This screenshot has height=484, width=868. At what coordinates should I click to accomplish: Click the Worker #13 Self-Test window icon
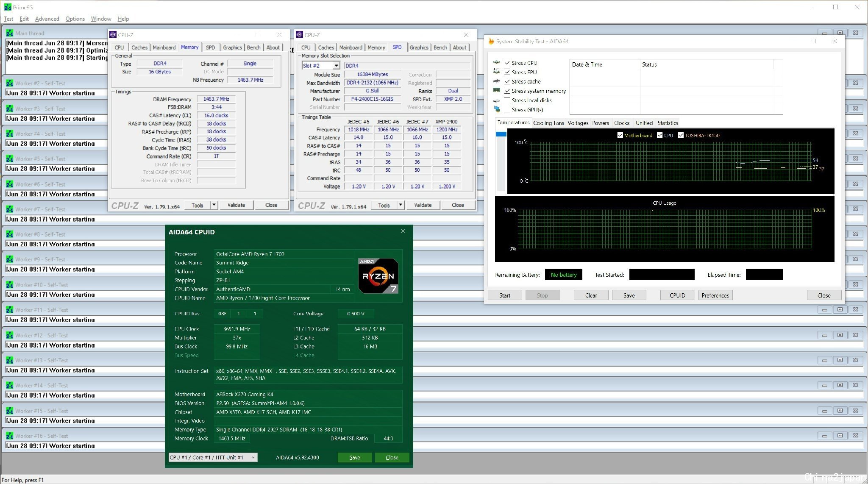tap(9, 360)
